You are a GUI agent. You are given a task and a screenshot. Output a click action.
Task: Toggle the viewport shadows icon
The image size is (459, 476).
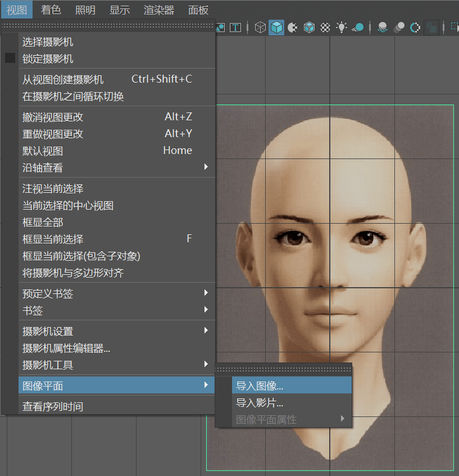pyautogui.click(x=358, y=28)
